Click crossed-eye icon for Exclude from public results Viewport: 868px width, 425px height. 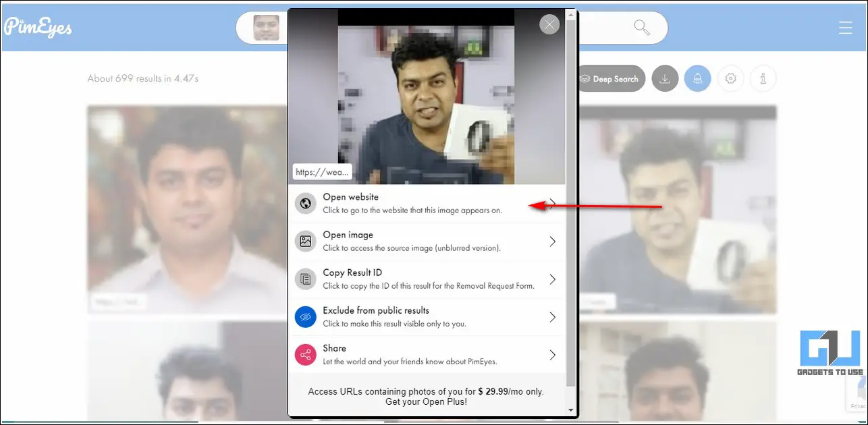[x=306, y=317]
